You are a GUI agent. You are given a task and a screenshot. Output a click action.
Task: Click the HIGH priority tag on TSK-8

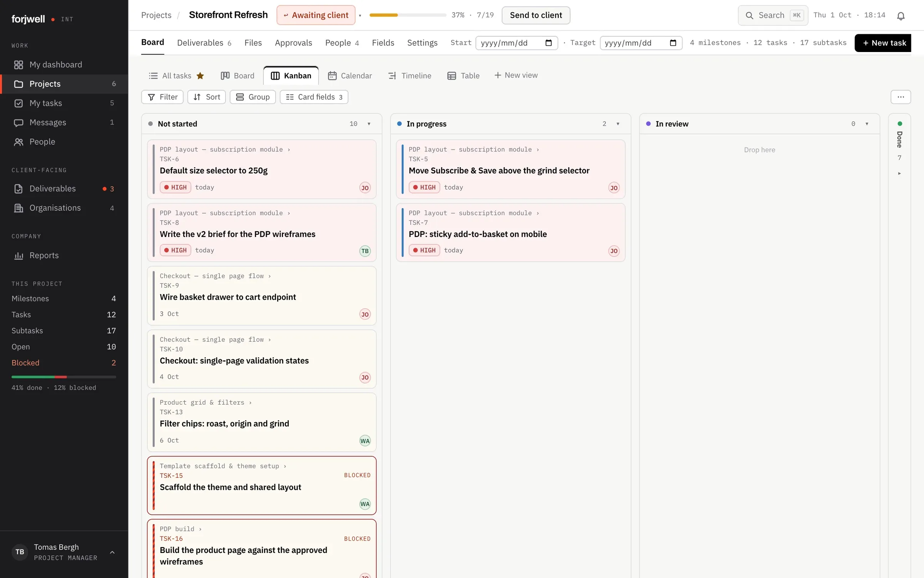(176, 250)
